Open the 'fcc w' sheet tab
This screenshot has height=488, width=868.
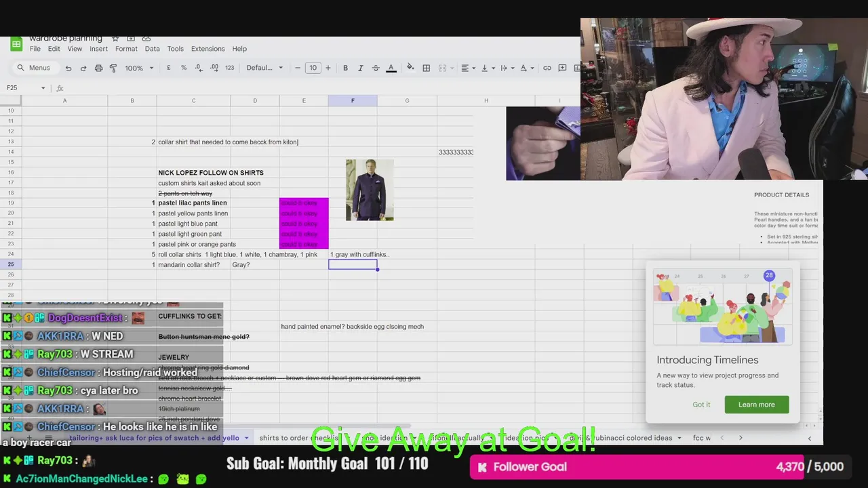[x=703, y=438]
